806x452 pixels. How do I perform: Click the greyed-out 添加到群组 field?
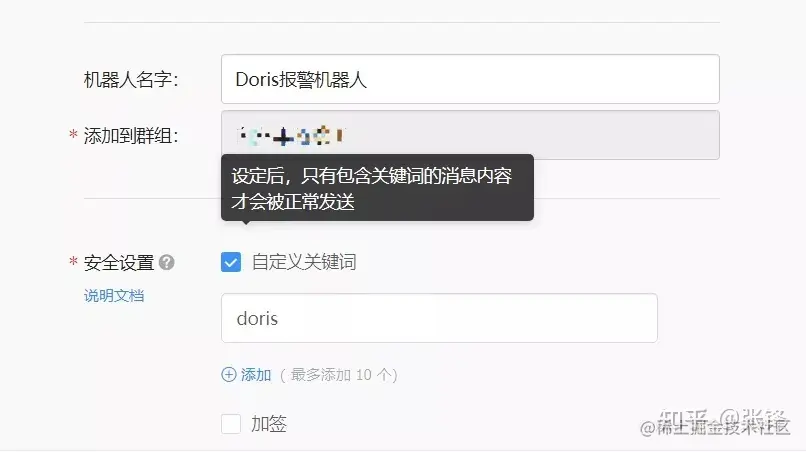point(470,135)
